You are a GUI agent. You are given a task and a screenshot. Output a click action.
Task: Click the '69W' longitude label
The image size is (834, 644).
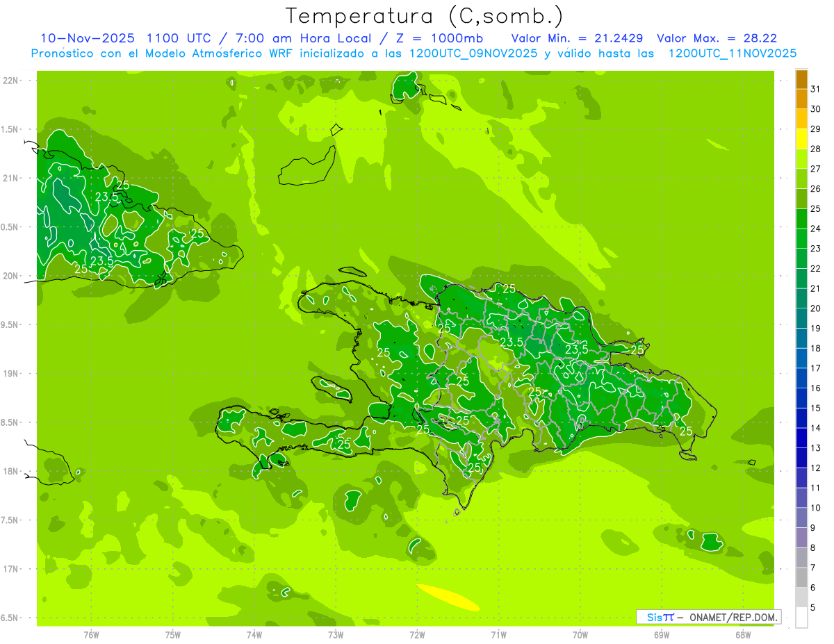(x=662, y=634)
